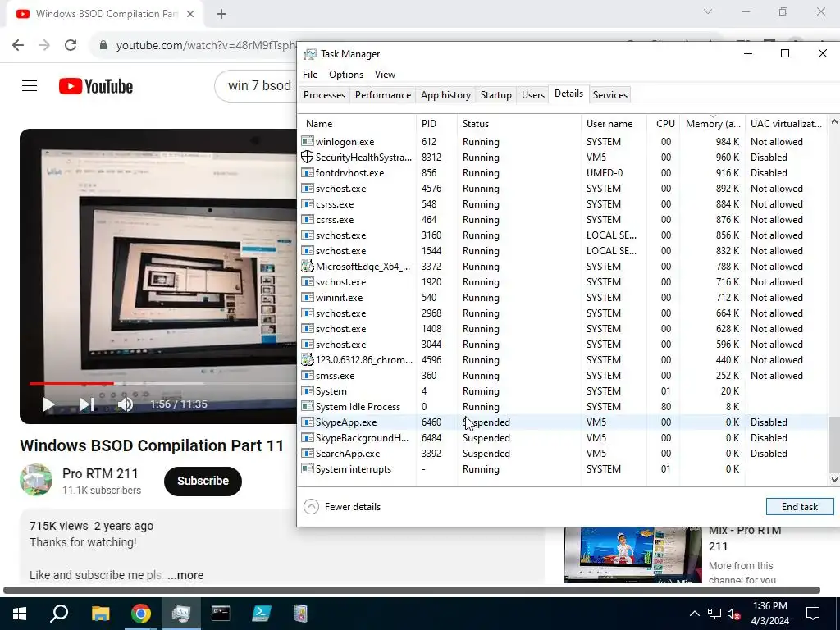Open the Task Manager View menu
840x630 pixels.
coord(385,75)
